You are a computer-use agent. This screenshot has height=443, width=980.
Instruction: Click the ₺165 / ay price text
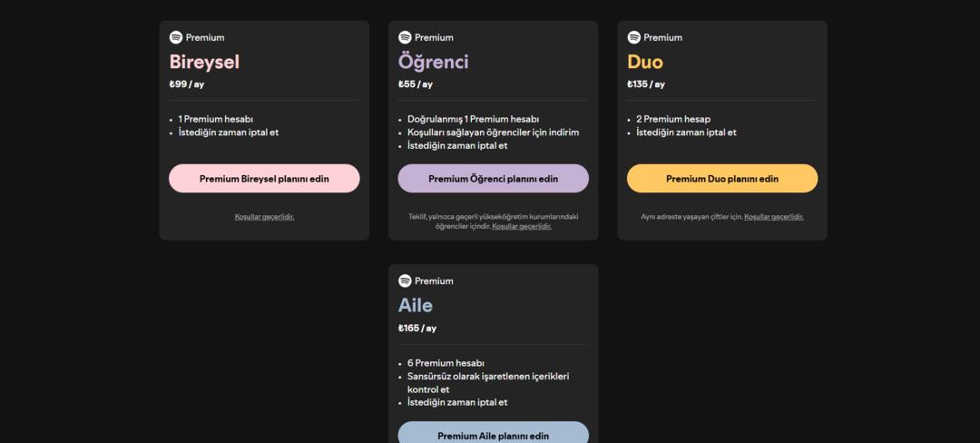pyautogui.click(x=417, y=328)
